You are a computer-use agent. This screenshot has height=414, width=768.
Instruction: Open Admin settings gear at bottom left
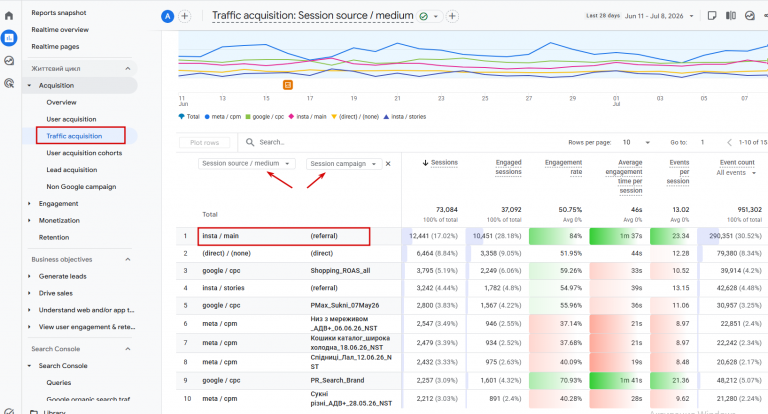coord(9,411)
